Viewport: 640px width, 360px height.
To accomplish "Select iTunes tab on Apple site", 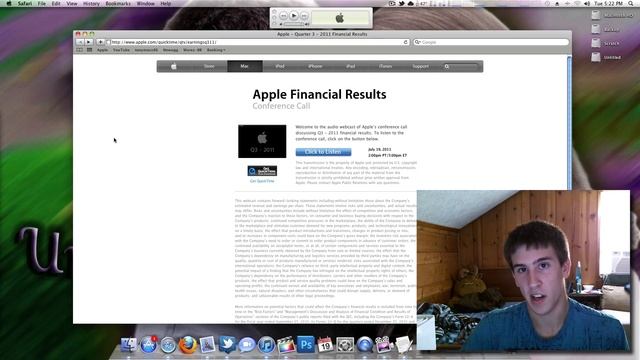I will pos(385,66).
